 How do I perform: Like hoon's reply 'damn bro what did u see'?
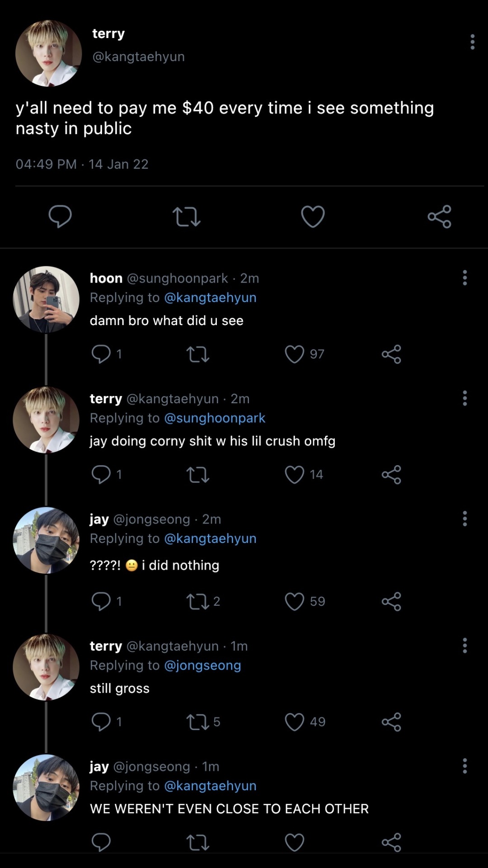tap(295, 354)
